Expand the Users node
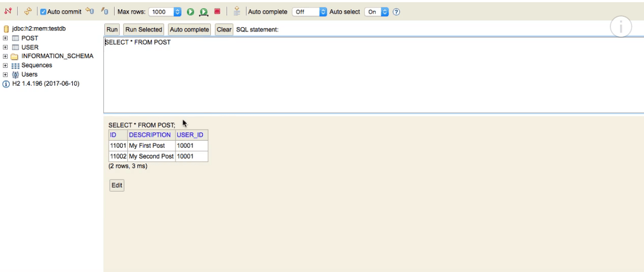This screenshot has height=272, width=644. coord(5,75)
